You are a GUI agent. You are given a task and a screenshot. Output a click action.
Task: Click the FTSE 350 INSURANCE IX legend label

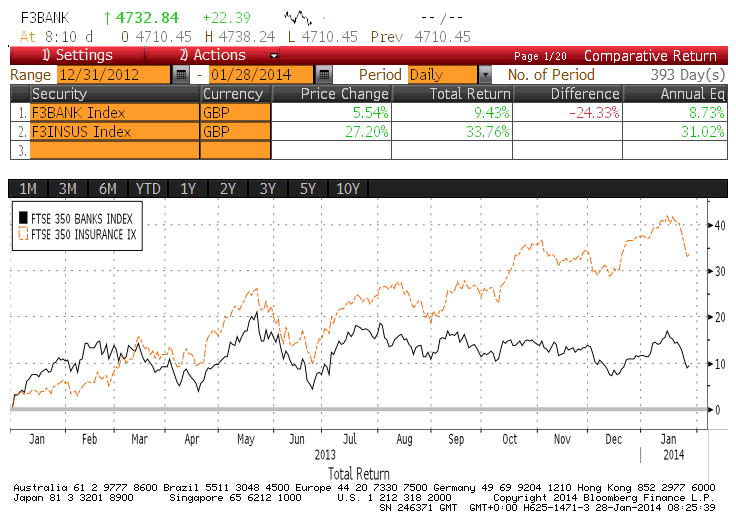coord(84,234)
